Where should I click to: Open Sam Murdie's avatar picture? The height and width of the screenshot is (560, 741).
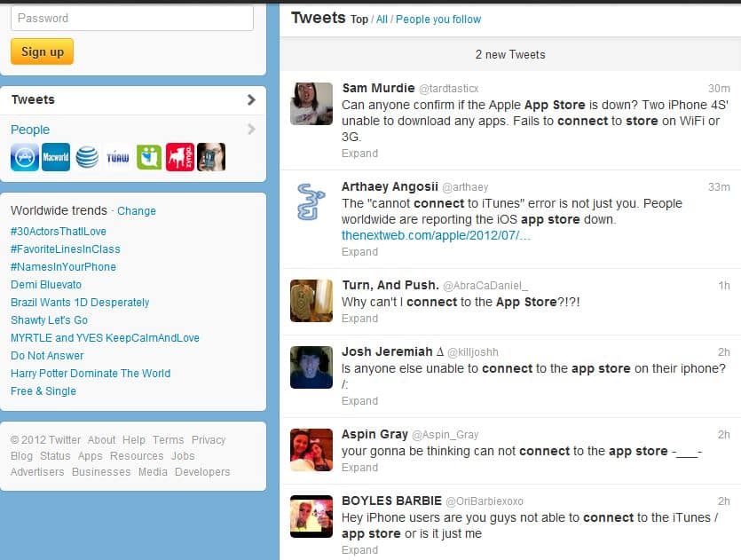[x=311, y=104]
